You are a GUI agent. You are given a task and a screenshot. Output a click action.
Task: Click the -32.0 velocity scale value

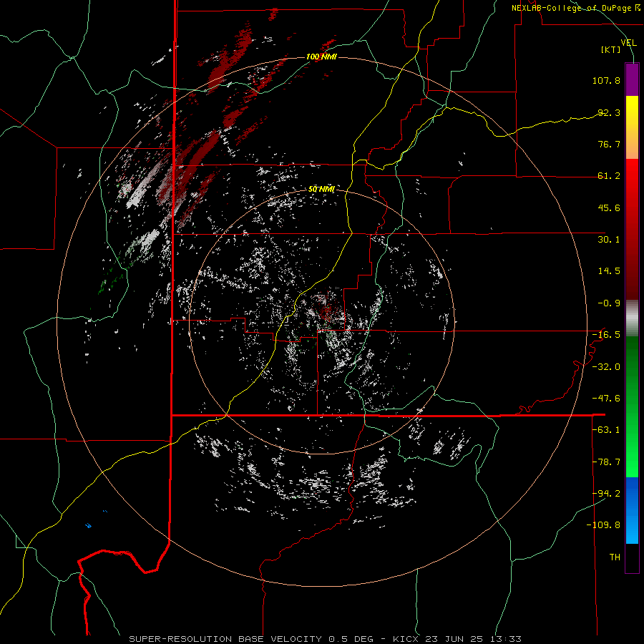click(x=606, y=367)
